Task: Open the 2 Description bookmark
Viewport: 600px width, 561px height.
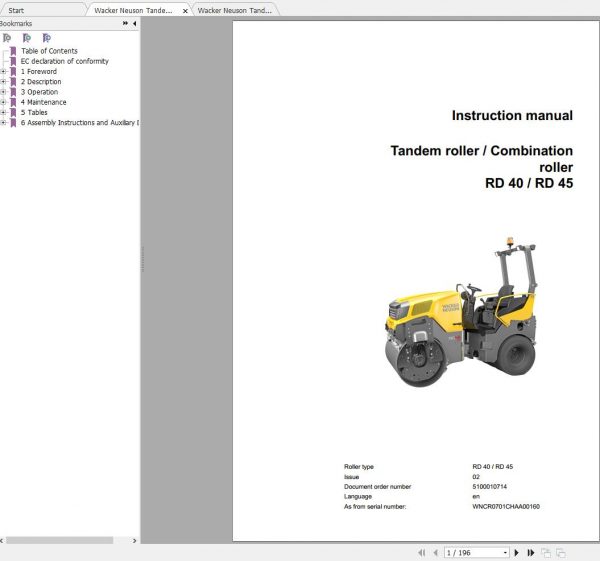Action: tap(41, 82)
